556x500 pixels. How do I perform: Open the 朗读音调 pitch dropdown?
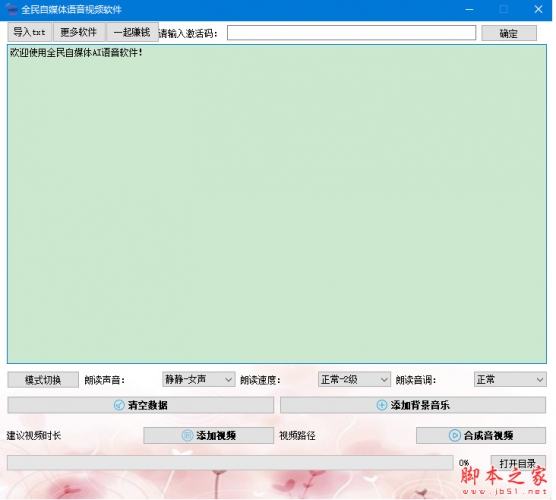pyautogui.click(x=510, y=379)
